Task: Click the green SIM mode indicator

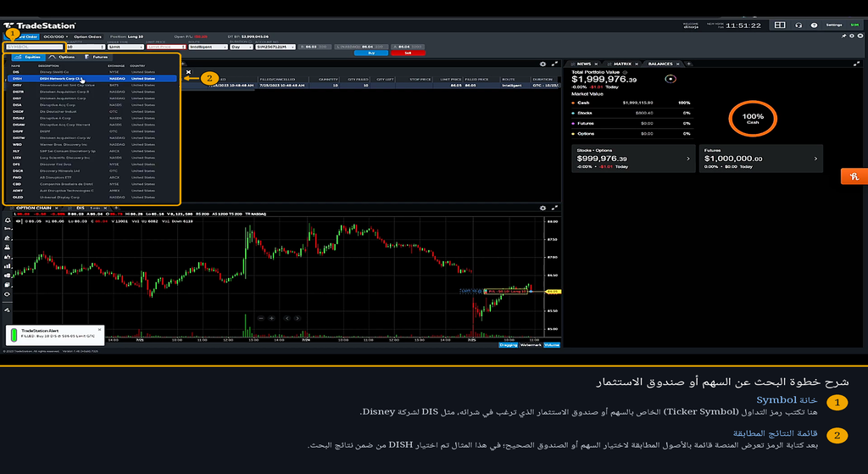Action: 854,25
